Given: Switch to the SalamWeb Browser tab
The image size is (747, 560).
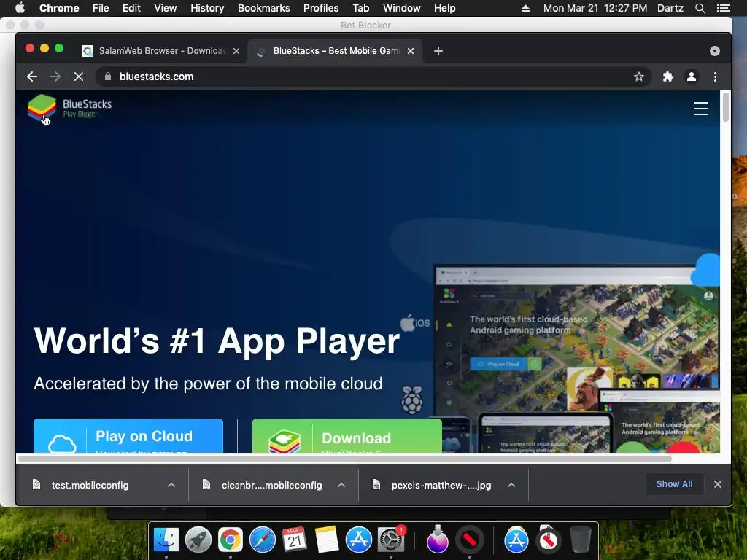Looking at the screenshot, I should tap(160, 51).
